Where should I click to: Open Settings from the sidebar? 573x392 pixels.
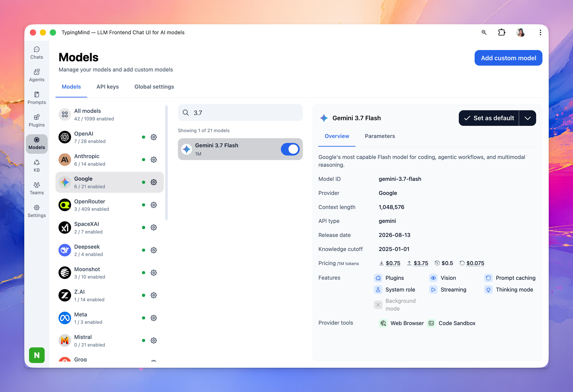pos(36,211)
